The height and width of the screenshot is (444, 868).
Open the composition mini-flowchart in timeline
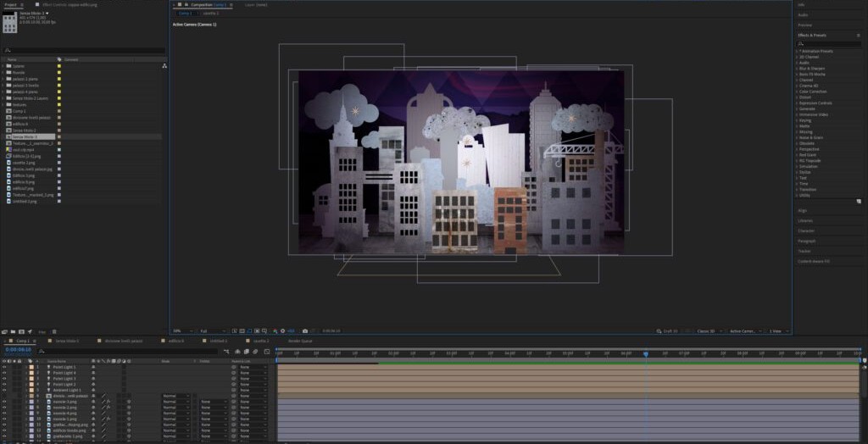(226, 352)
